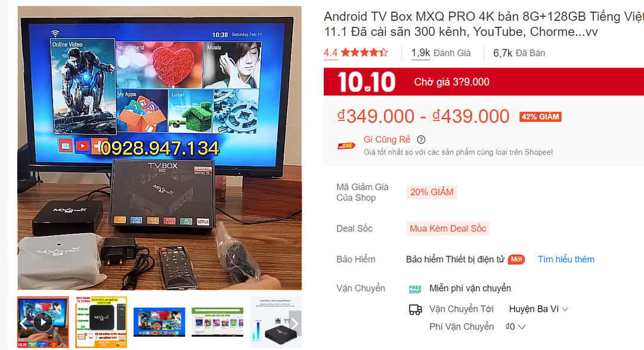Click the Gì Cũng Rẻ price tag icon
This screenshot has height=350, width=644.
click(x=346, y=145)
